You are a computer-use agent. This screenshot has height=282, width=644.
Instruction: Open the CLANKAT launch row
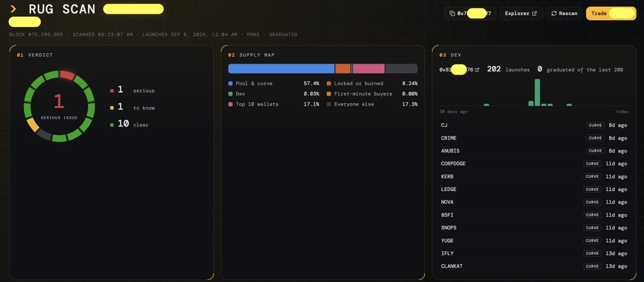[533, 266]
